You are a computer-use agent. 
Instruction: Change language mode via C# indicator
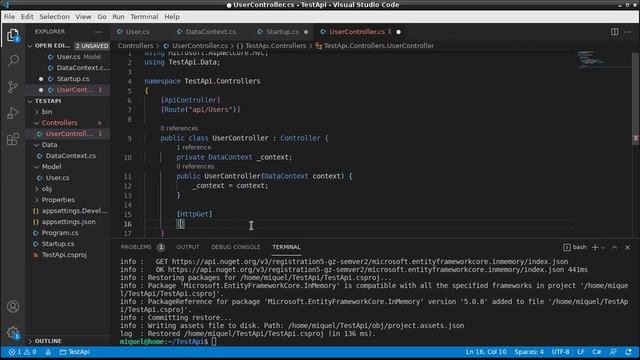pos(597,352)
